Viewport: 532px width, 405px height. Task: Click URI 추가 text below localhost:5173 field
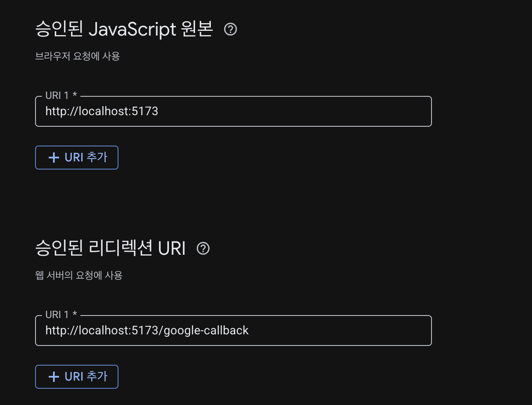[x=86, y=158]
